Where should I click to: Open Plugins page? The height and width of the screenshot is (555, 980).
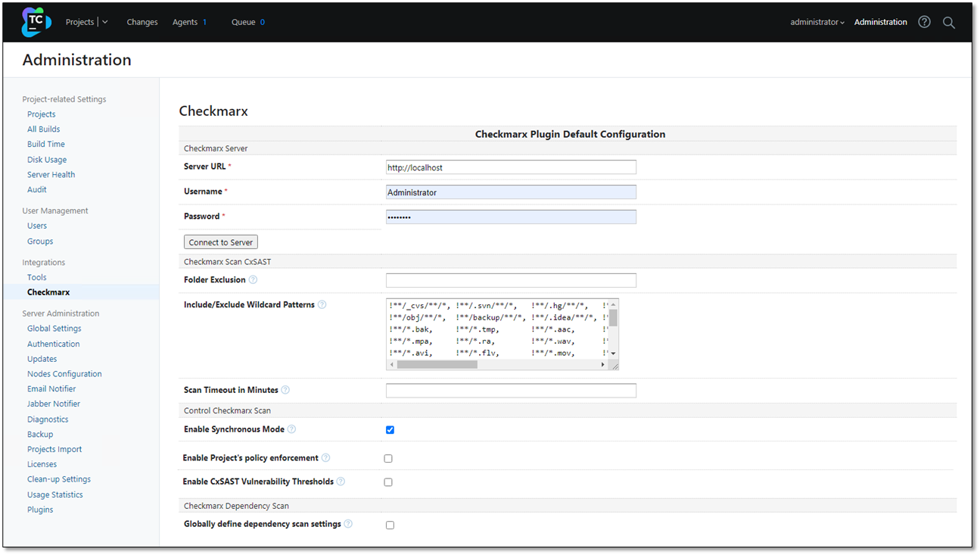click(40, 510)
